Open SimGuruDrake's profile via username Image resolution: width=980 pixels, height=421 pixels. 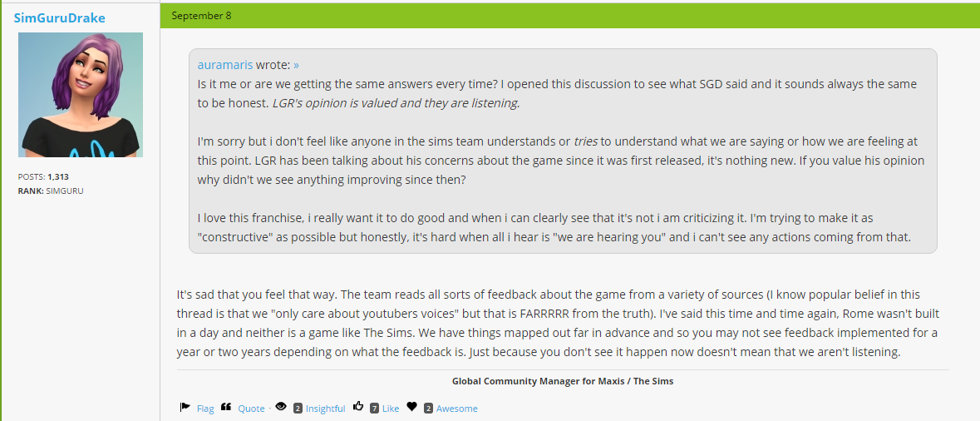click(x=59, y=17)
